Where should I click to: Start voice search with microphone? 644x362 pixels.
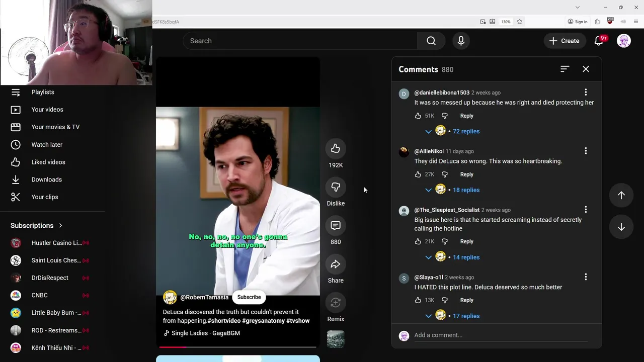coord(461,41)
